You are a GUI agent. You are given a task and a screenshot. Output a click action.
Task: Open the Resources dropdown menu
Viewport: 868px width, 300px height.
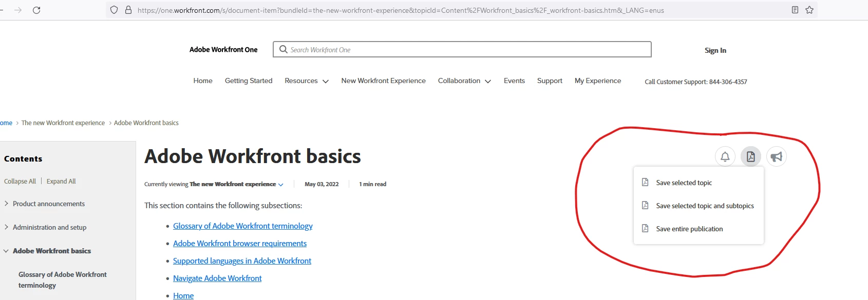307,81
